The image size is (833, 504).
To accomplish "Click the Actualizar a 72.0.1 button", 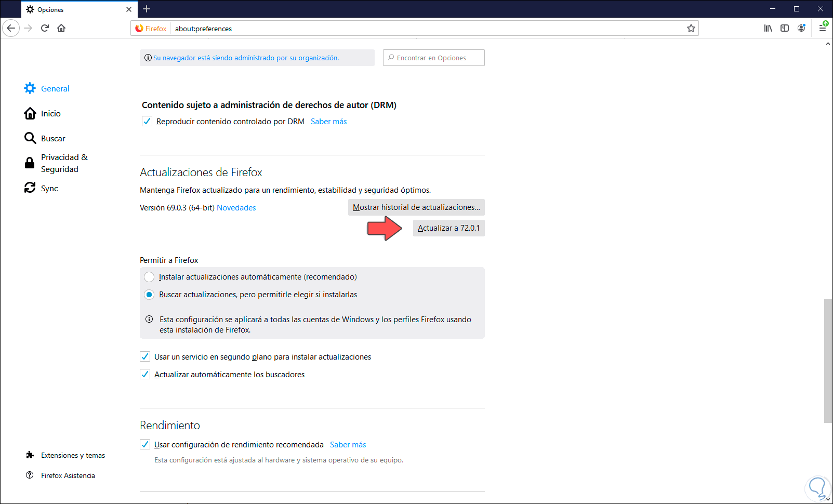I will point(449,228).
